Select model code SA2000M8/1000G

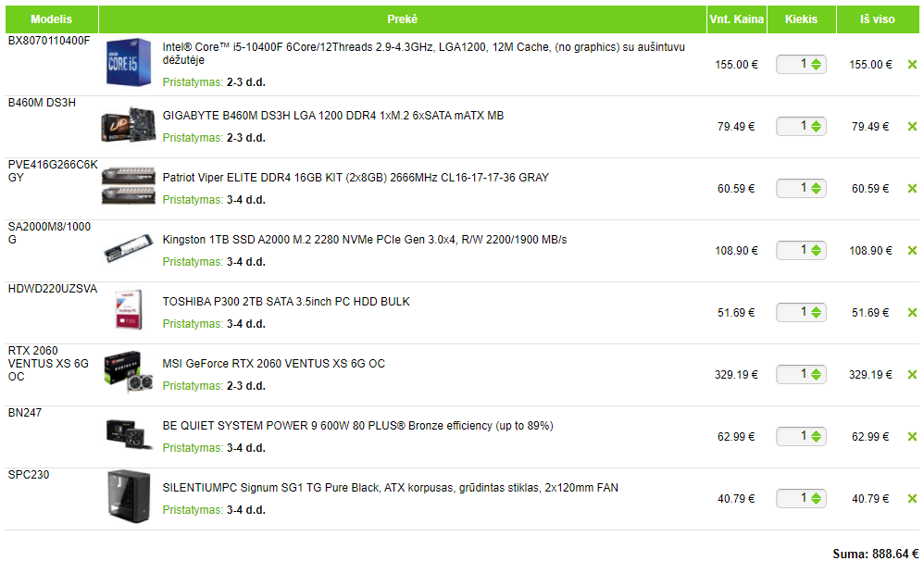tap(49, 233)
